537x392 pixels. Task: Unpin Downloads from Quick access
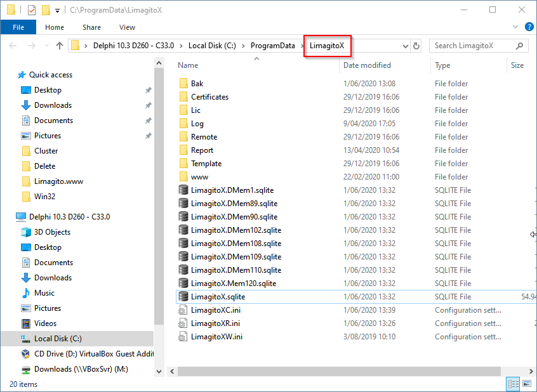[148, 105]
